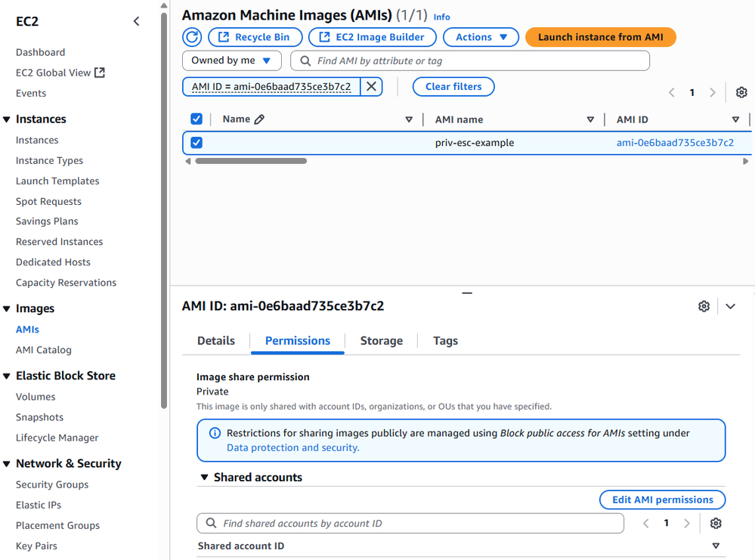
Task: Select the Permissions tab
Action: 298,341
